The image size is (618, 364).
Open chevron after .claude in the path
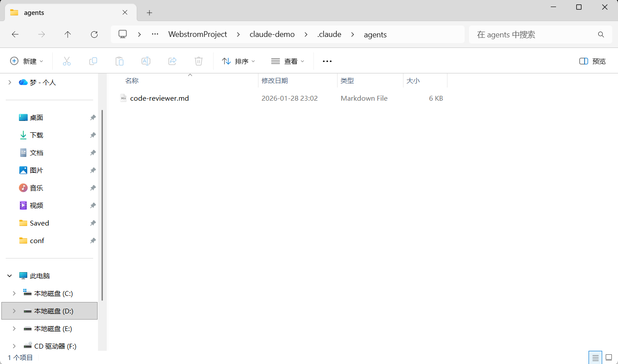pyautogui.click(x=353, y=34)
